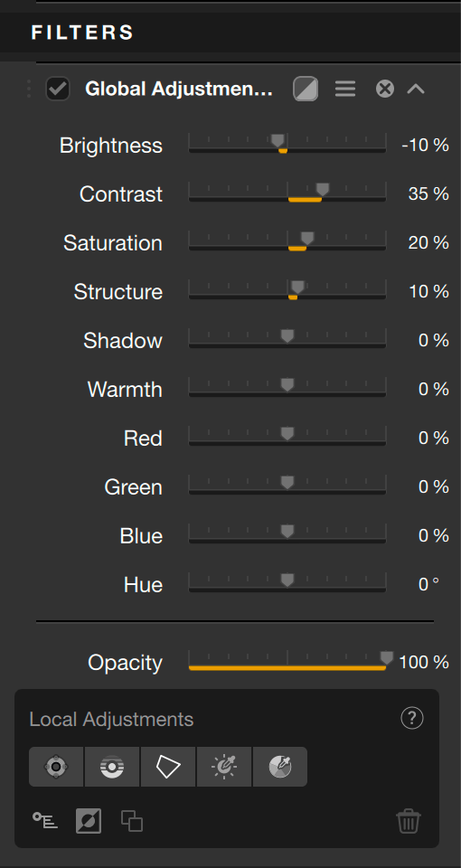This screenshot has height=868, width=461.
Task: Select the Polygon local adjustment tool
Action: (168, 767)
